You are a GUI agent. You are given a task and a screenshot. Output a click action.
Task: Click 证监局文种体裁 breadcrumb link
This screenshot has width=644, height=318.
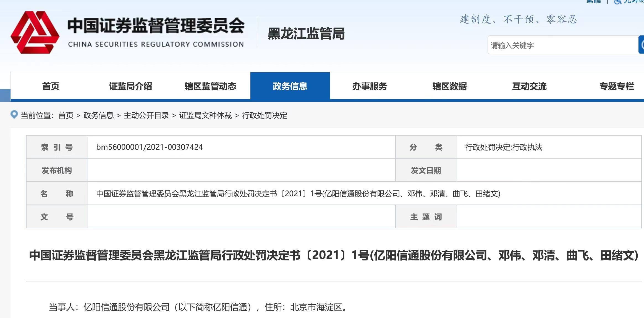[205, 115]
